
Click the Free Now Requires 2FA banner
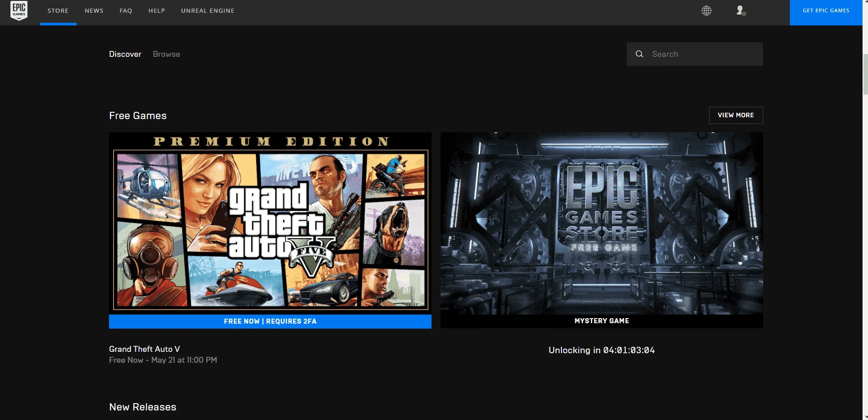(270, 321)
